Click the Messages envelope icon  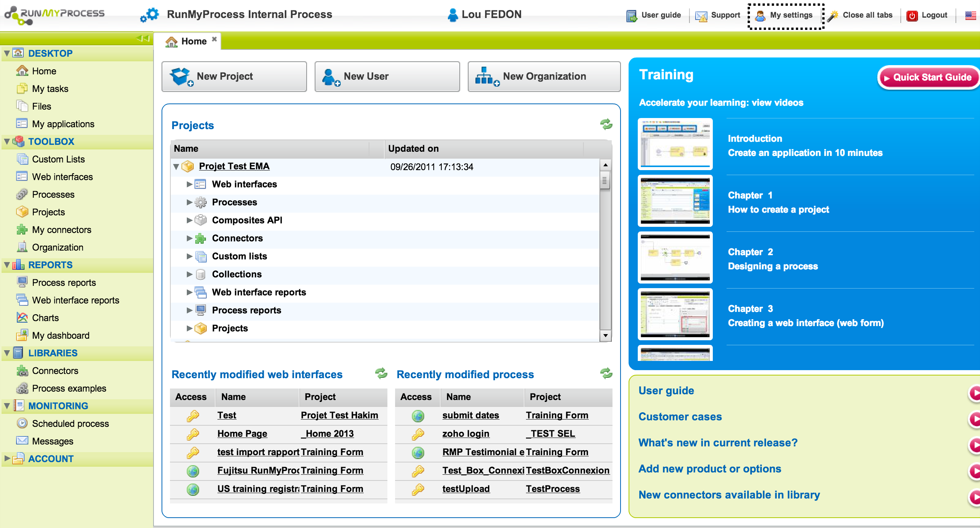[x=22, y=441]
